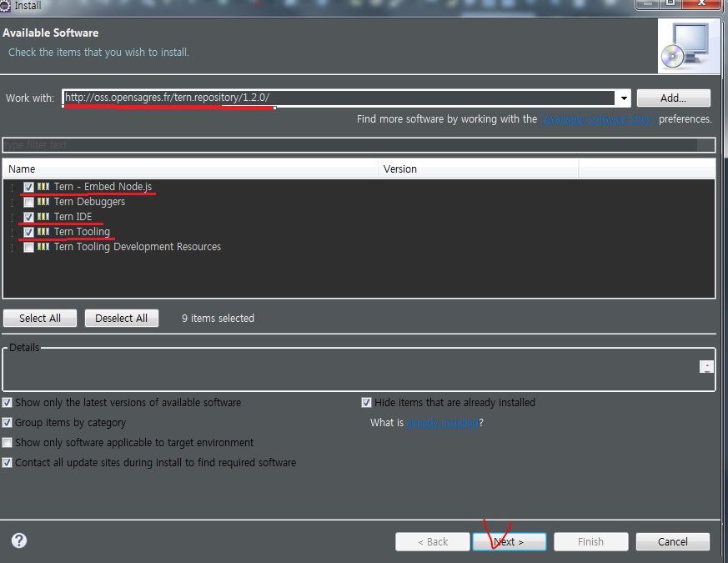Proceed with the Next > button
Viewport: 728px width, 563px height.
[x=509, y=541]
